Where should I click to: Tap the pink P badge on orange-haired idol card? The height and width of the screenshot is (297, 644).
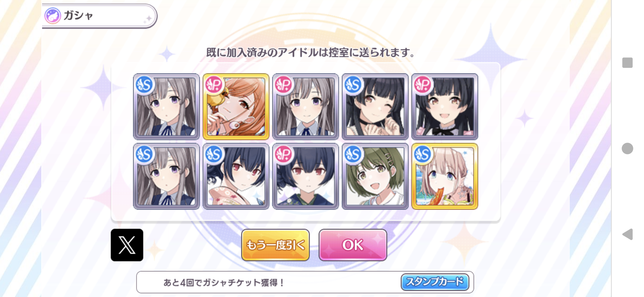click(x=214, y=85)
